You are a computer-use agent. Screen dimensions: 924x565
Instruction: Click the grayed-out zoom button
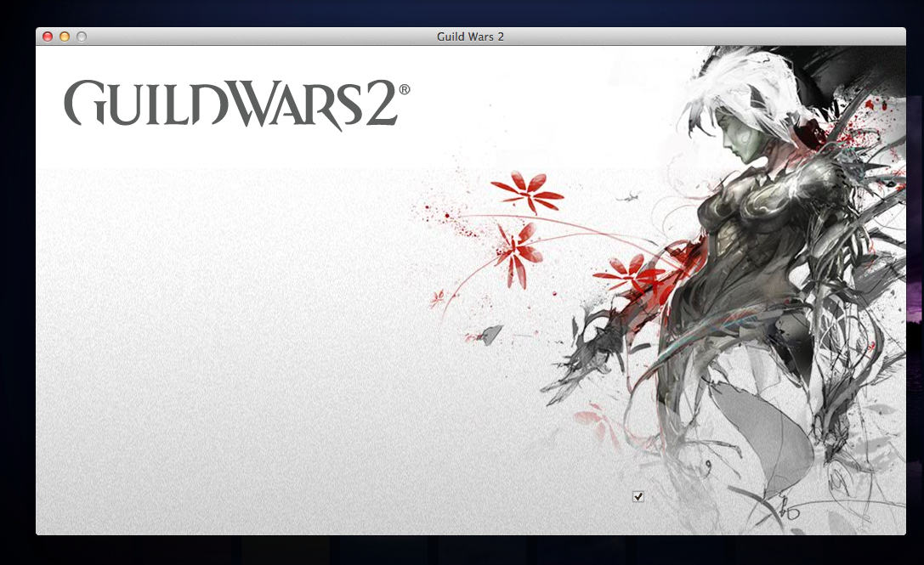tap(82, 37)
